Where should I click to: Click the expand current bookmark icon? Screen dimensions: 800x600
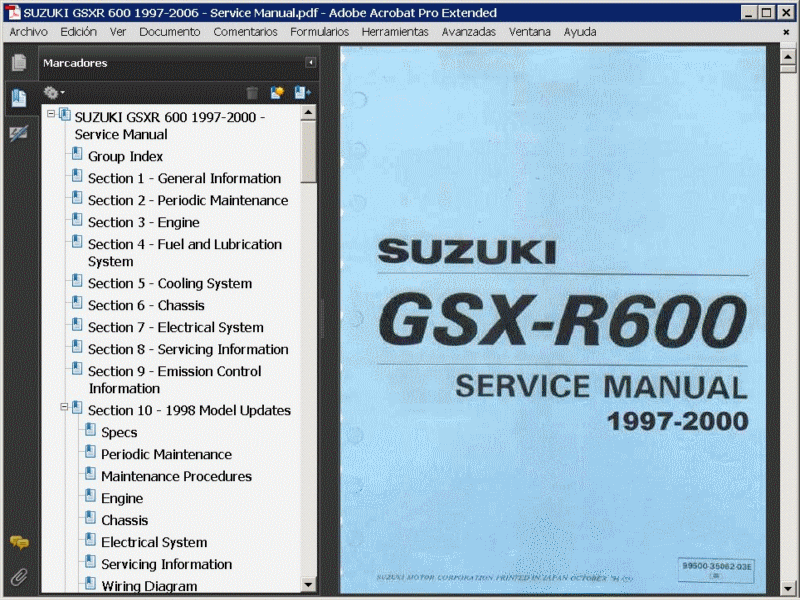coord(302,92)
